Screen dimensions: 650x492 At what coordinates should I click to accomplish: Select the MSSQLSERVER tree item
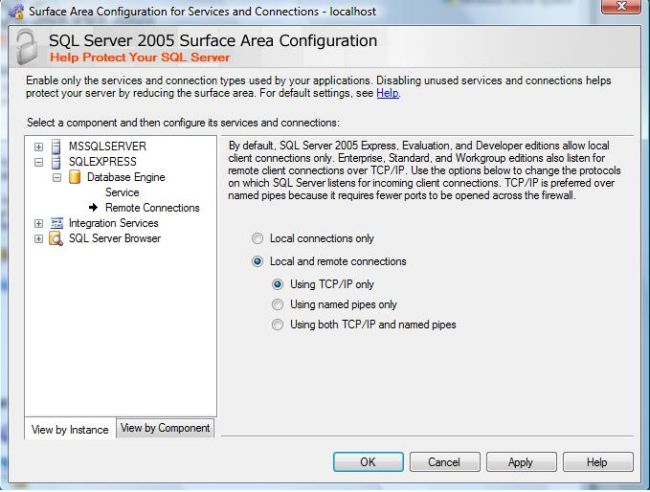point(107,146)
